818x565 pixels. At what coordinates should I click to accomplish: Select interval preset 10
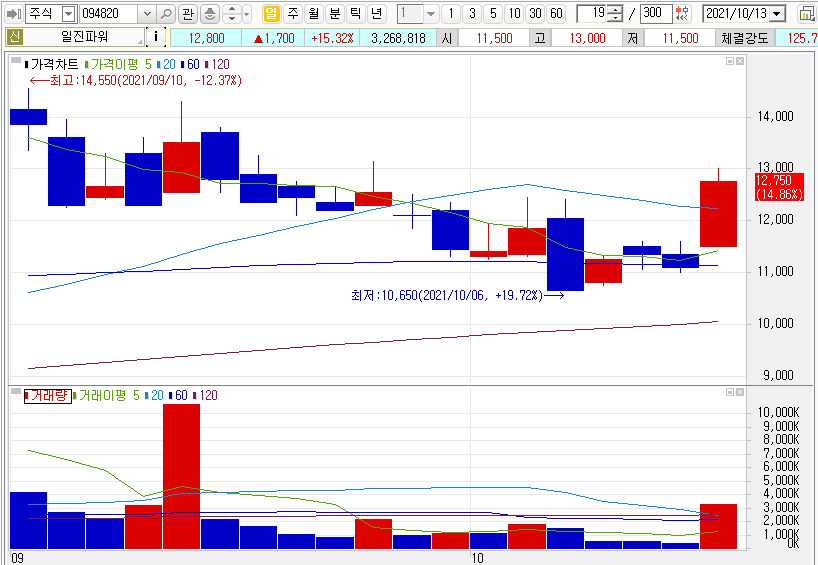pyautogui.click(x=514, y=14)
